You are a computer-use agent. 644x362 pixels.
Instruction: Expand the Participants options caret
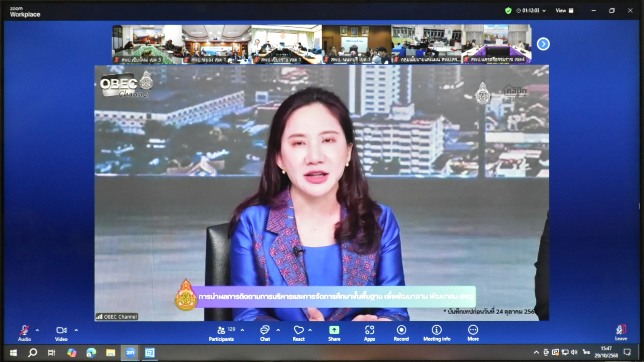click(242, 330)
